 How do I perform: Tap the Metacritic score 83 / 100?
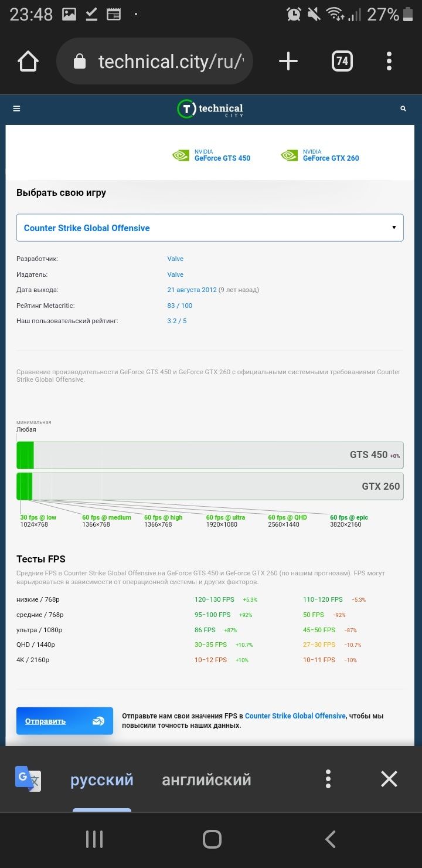coord(180,306)
